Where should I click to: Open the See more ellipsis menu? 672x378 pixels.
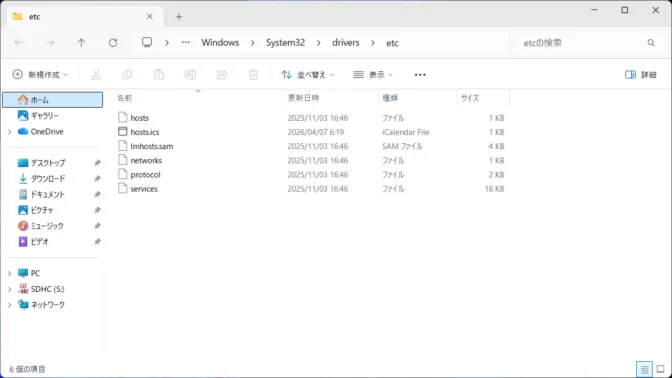[x=420, y=75]
